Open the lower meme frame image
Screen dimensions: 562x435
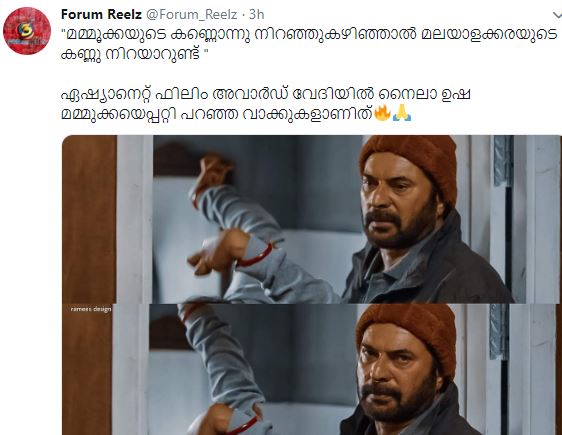[x=312, y=369]
